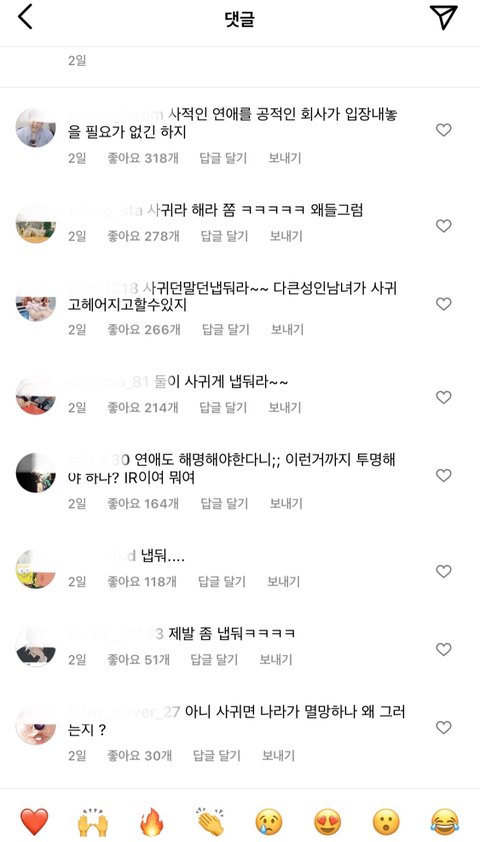Reply to the '둘이 사귀게 냅둬라' comment
The image size is (480, 842).
223,407
